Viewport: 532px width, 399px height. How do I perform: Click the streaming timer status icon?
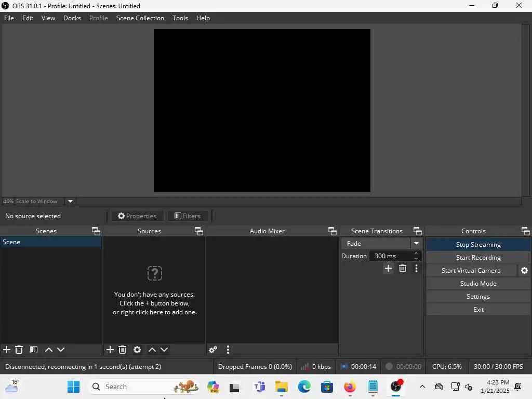point(344,366)
